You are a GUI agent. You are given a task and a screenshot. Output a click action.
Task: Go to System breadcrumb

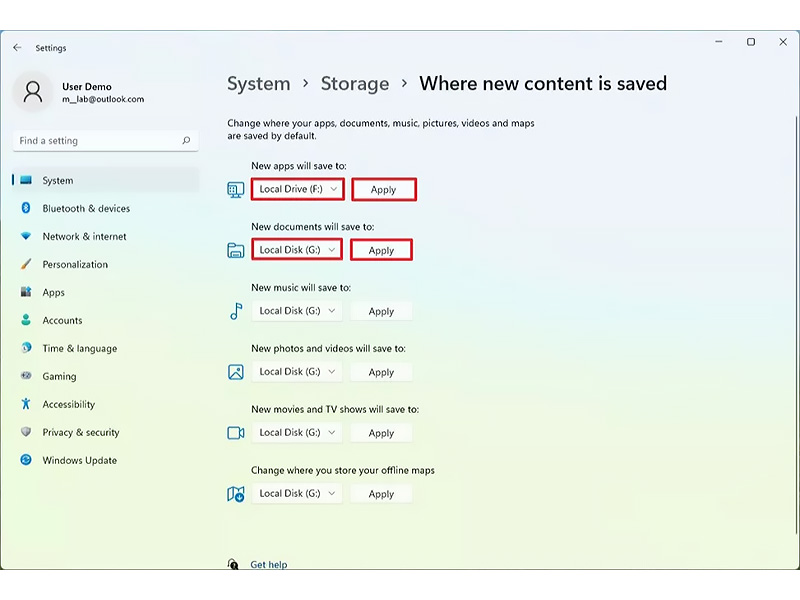click(x=259, y=84)
